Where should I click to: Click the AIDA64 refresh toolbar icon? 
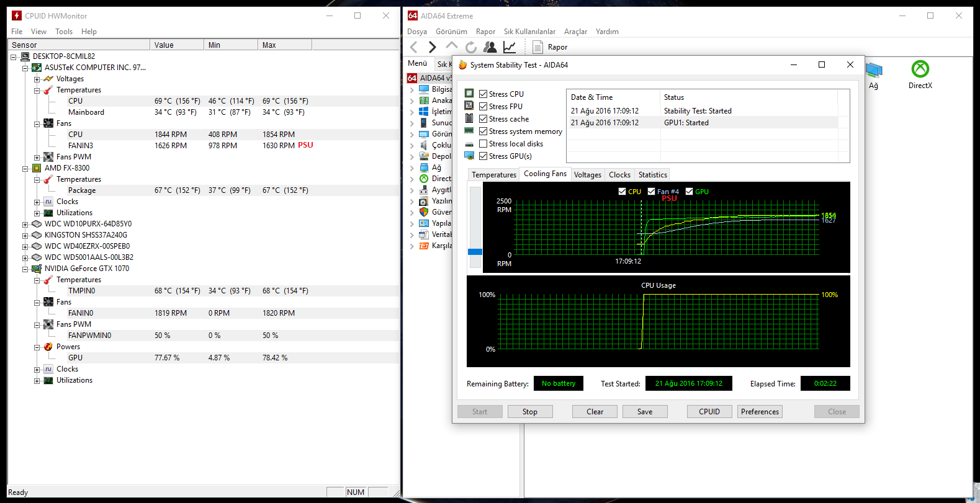471,47
